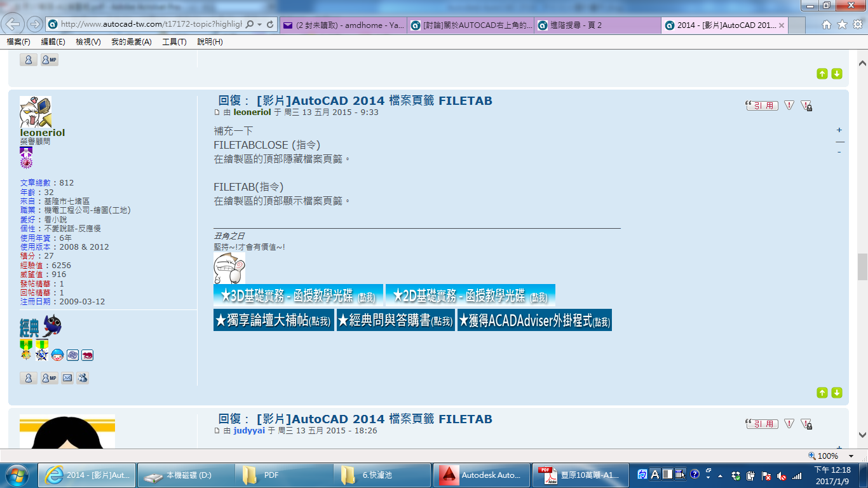The width and height of the screenshot is (868, 488).
Task: Open 本機磁碟 (D:) taskbar window
Action: (185, 475)
